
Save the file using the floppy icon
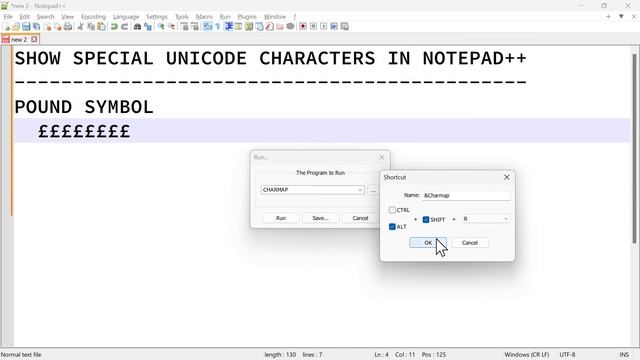(x=26, y=27)
